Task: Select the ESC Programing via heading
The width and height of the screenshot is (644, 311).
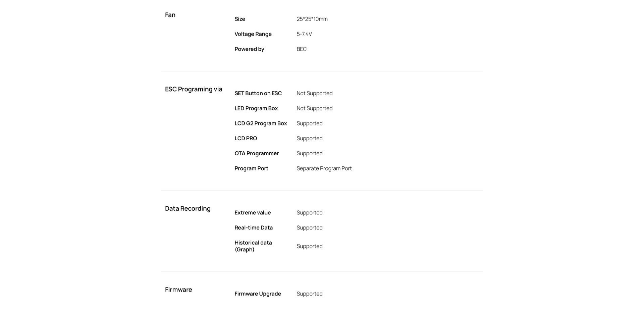Action: coord(194,89)
